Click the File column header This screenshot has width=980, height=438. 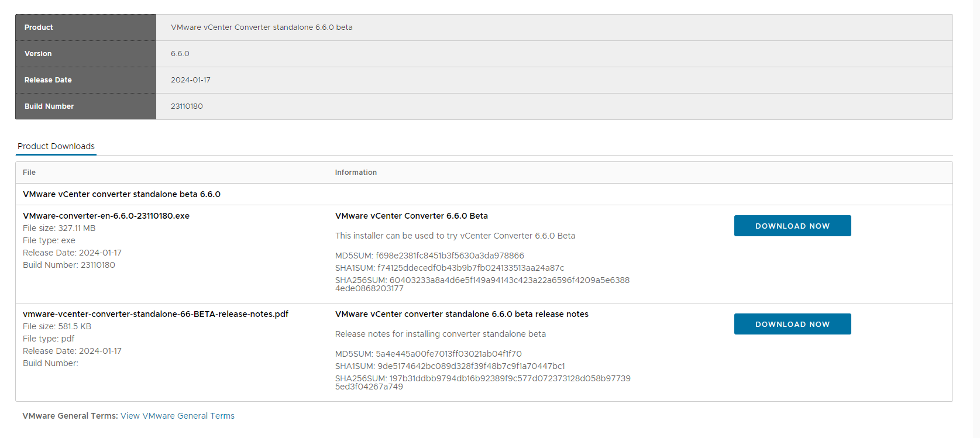pos(29,173)
